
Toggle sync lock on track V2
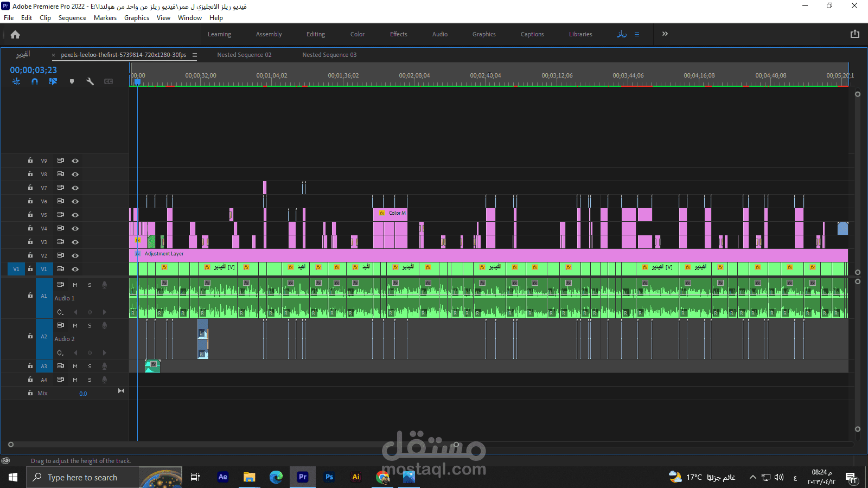(61, 255)
